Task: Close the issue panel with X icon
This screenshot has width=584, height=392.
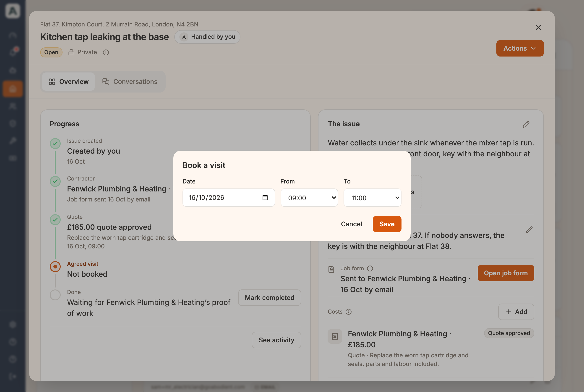Action: pos(538,28)
